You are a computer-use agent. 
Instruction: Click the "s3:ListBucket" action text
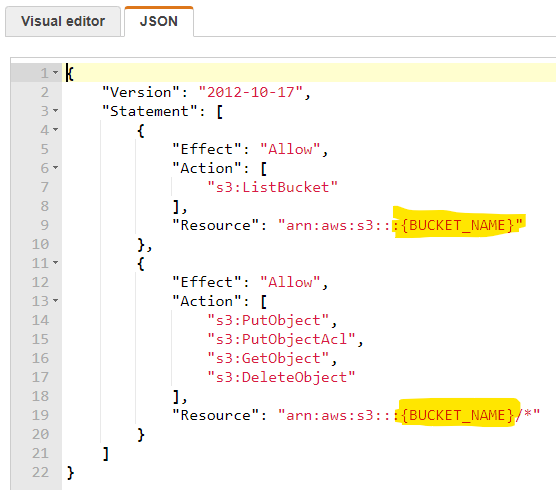272,187
